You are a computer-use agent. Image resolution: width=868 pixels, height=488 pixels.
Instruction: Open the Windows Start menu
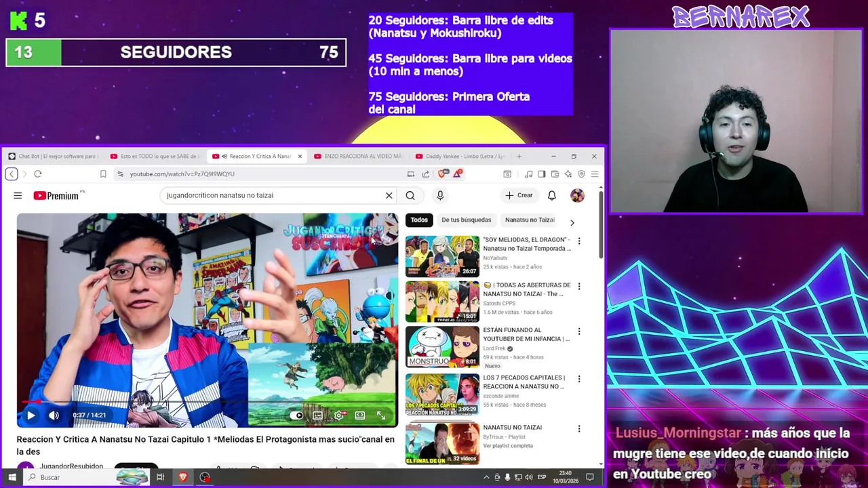12,477
